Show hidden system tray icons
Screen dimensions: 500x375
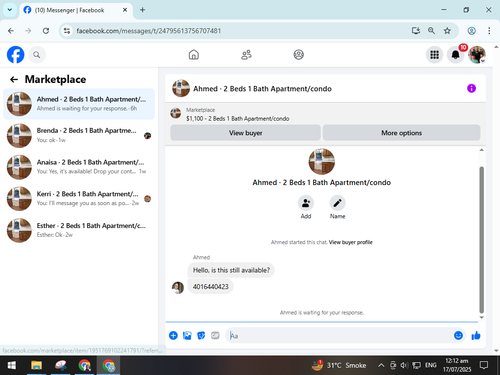(381, 365)
